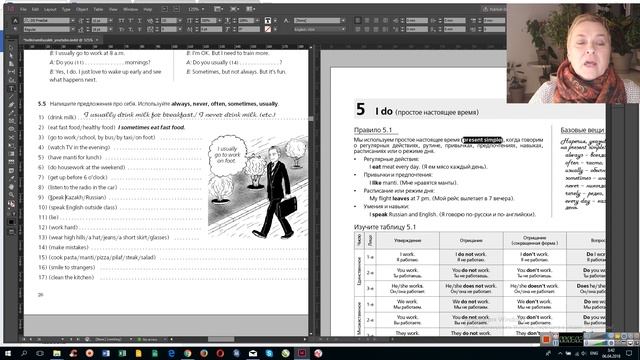Open the View menu

(113, 9)
